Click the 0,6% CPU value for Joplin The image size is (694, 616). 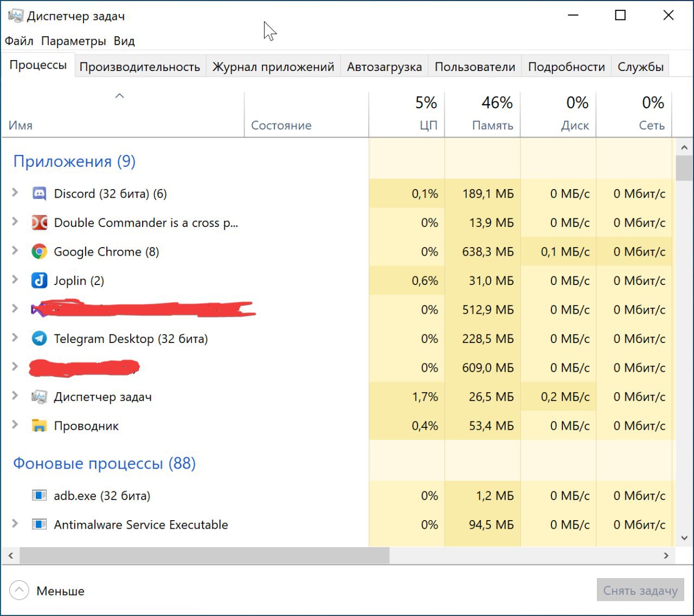425,281
